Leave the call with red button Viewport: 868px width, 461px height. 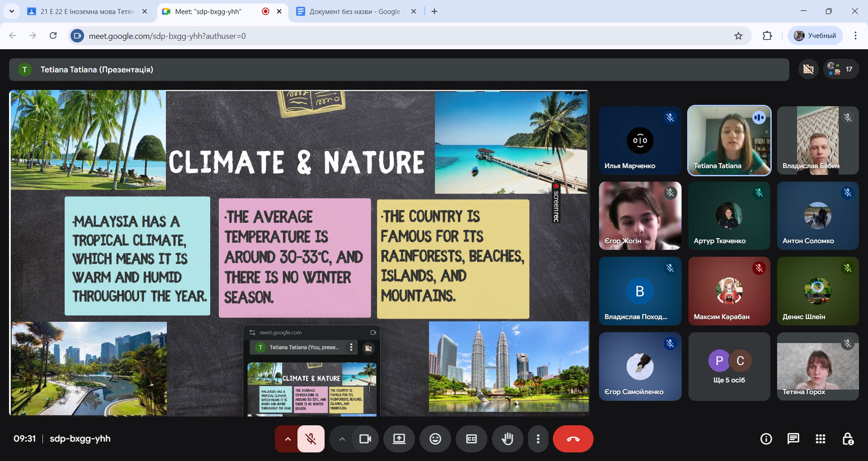point(573,439)
